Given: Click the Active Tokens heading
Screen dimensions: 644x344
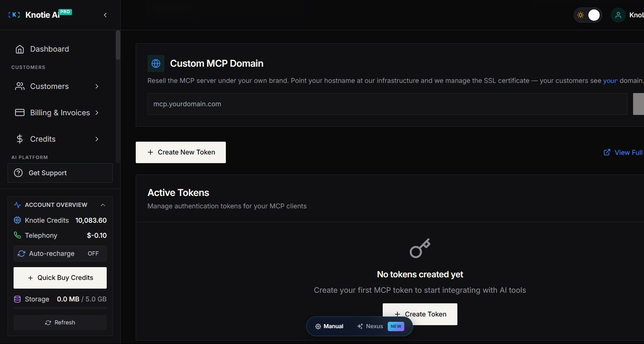Looking at the screenshot, I should tap(178, 193).
